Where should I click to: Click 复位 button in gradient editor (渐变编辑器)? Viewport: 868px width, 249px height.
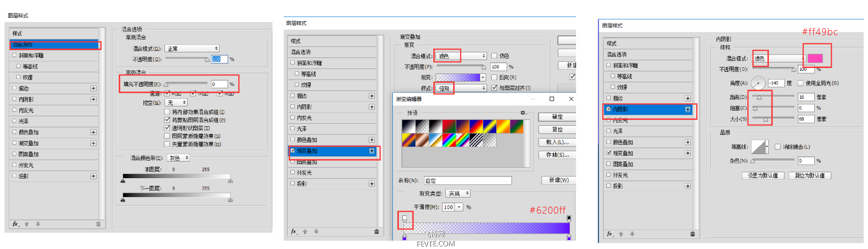(557, 130)
